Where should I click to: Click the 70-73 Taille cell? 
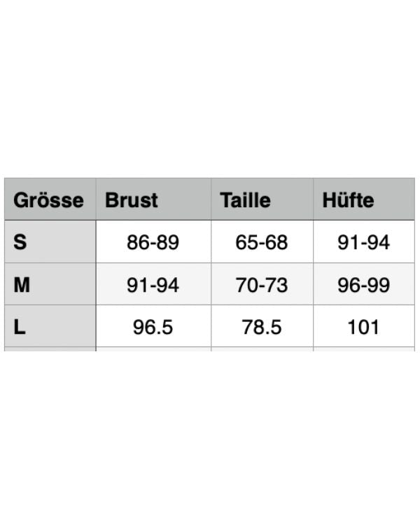click(262, 285)
